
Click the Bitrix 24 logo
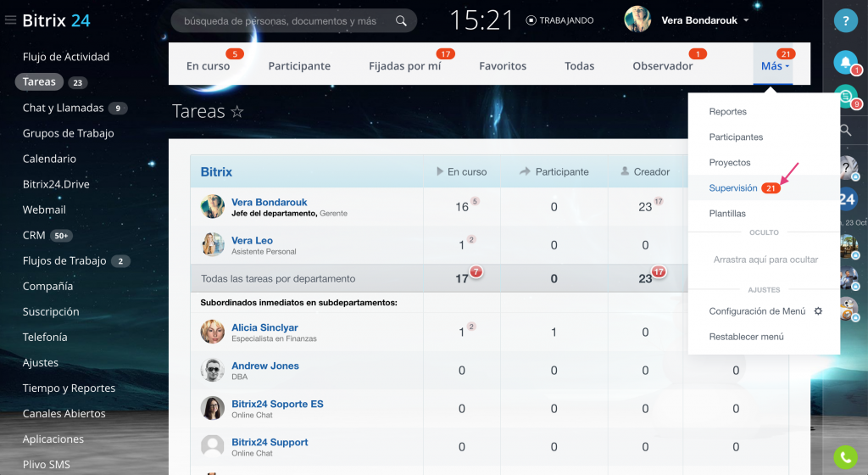pyautogui.click(x=56, y=20)
